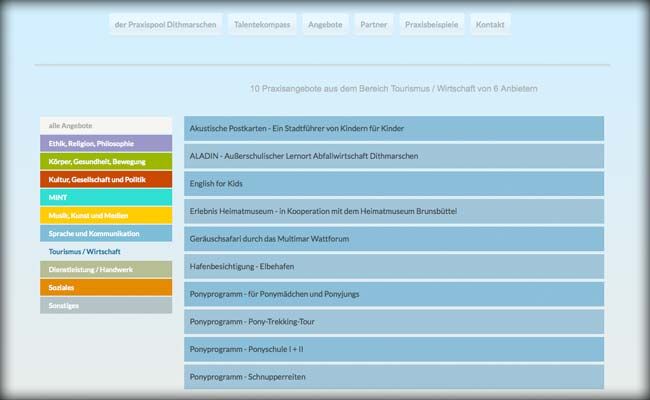The width and height of the screenshot is (650, 400).
Task: Filter by Ethik, Religion, Philosophie
Action: coord(106,144)
